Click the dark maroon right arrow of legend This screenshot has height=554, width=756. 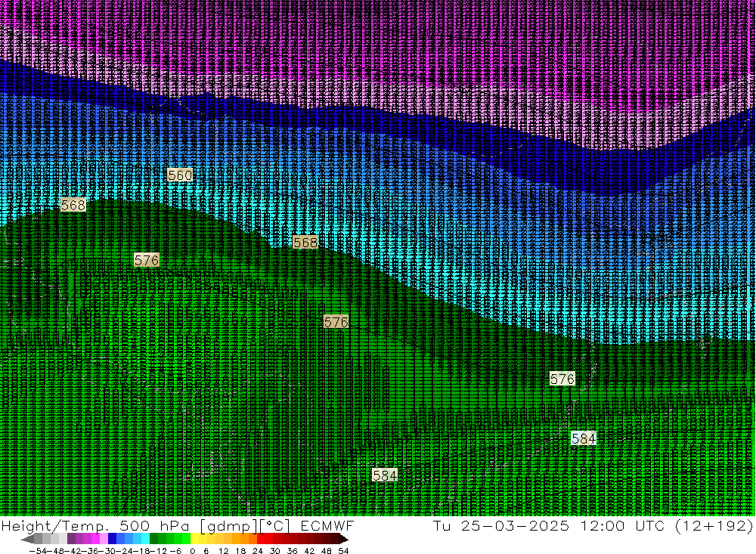(x=343, y=540)
